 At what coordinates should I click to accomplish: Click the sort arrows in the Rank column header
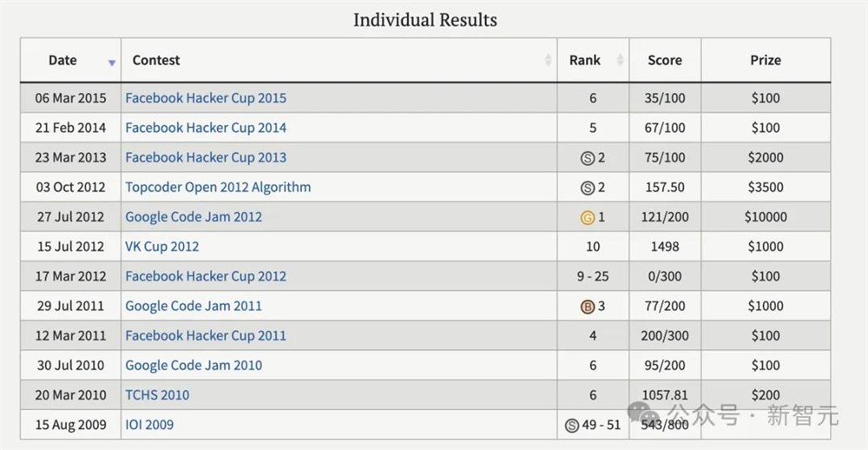620,60
